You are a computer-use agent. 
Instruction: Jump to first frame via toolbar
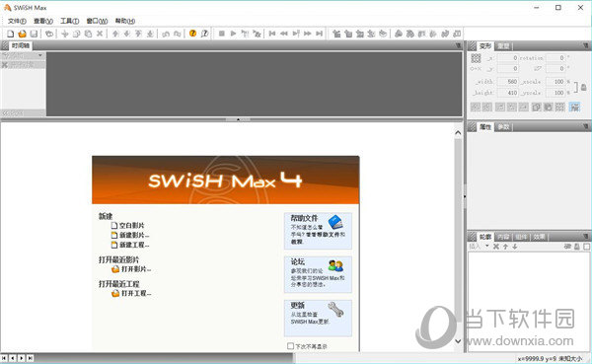pos(272,34)
